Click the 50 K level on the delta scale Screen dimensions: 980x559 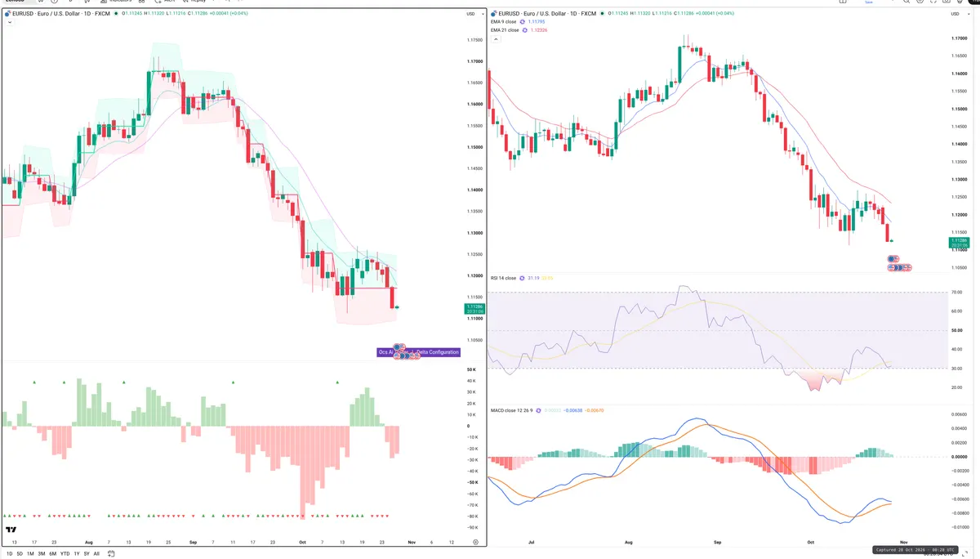pos(471,369)
